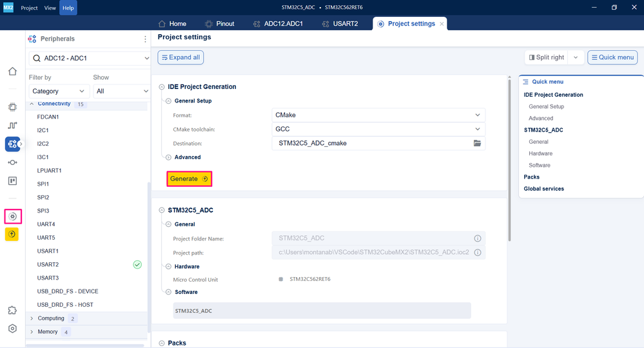This screenshot has height=348, width=644.
Task: Click the Micro Control Unit chip icon
Action: (281, 279)
